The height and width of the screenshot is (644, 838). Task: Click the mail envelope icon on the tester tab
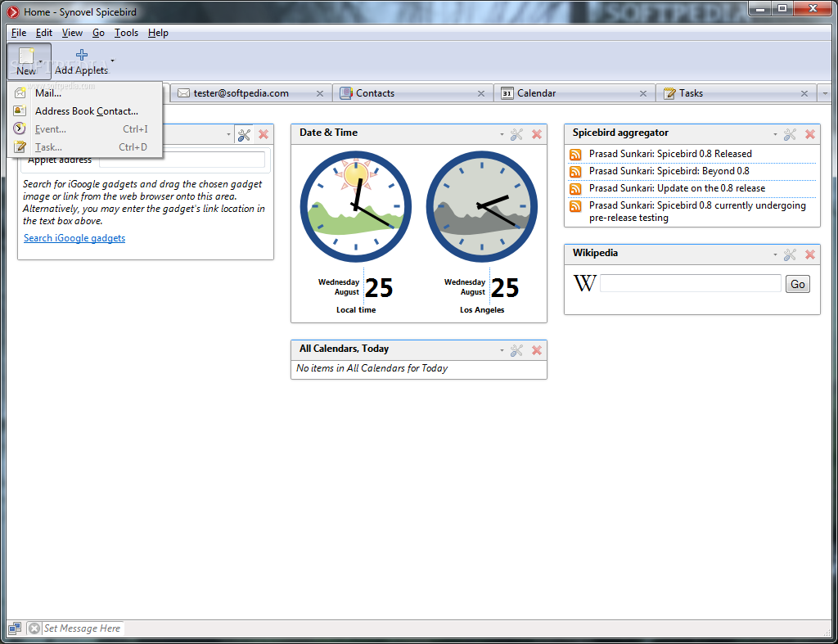pos(183,93)
